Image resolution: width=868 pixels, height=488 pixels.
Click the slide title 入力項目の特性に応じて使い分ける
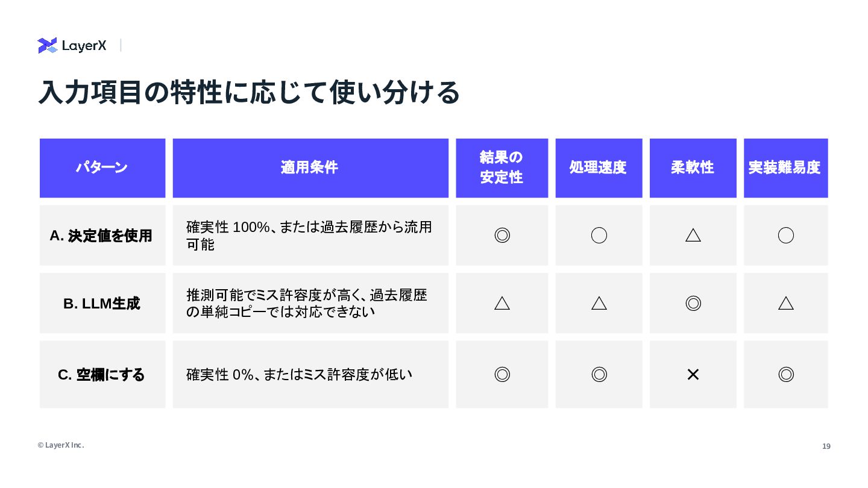pos(249,92)
